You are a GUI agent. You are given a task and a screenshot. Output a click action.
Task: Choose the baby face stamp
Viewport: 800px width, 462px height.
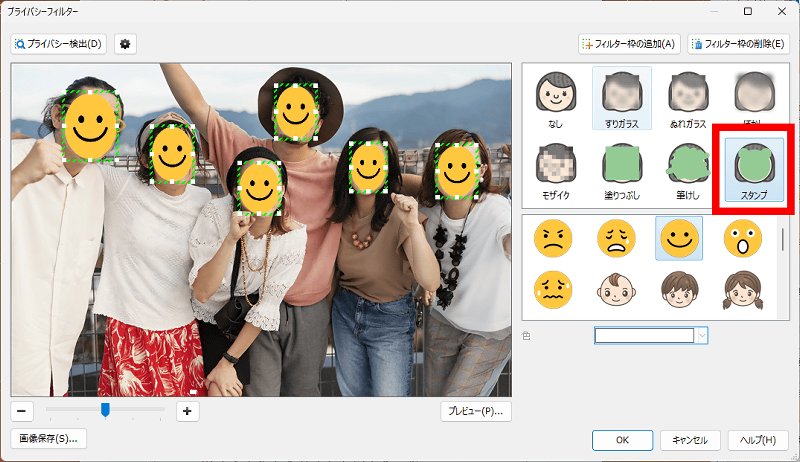pyautogui.click(x=616, y=289)
